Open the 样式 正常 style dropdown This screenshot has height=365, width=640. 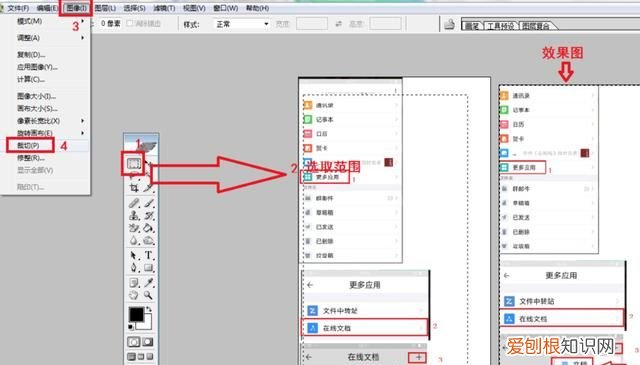[242, 24]
